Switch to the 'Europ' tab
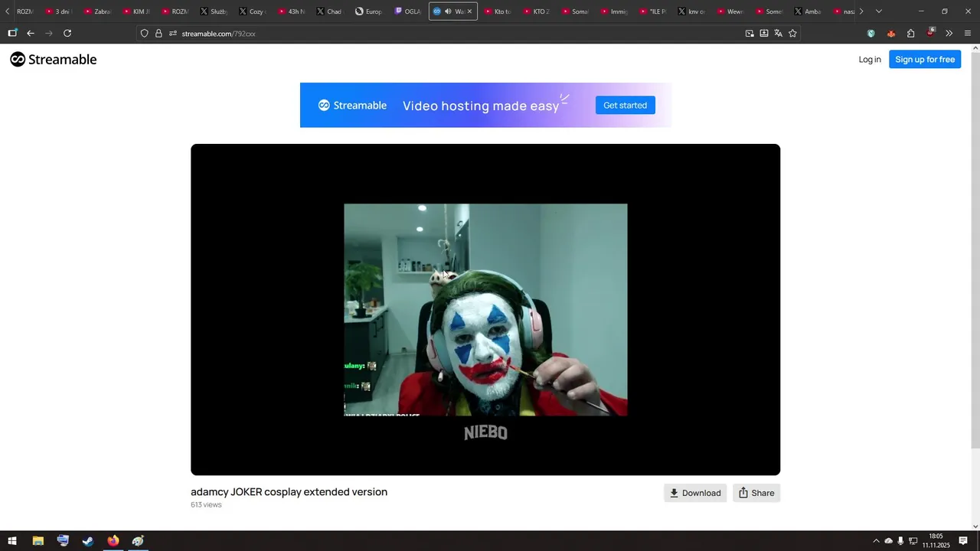 [370, 11]
